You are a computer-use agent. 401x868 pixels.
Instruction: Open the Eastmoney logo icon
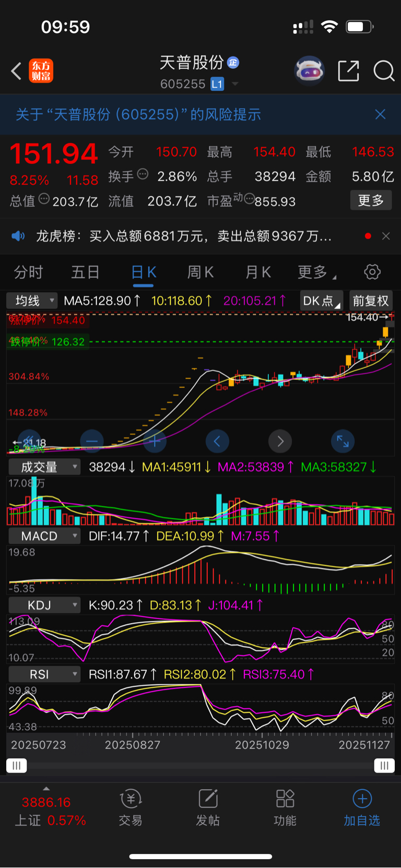pos(41,71)
